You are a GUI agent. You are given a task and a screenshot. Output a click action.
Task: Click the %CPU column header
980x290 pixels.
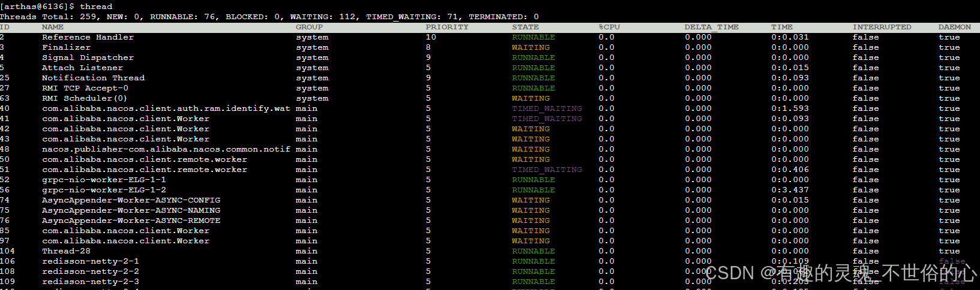(609, 27)
